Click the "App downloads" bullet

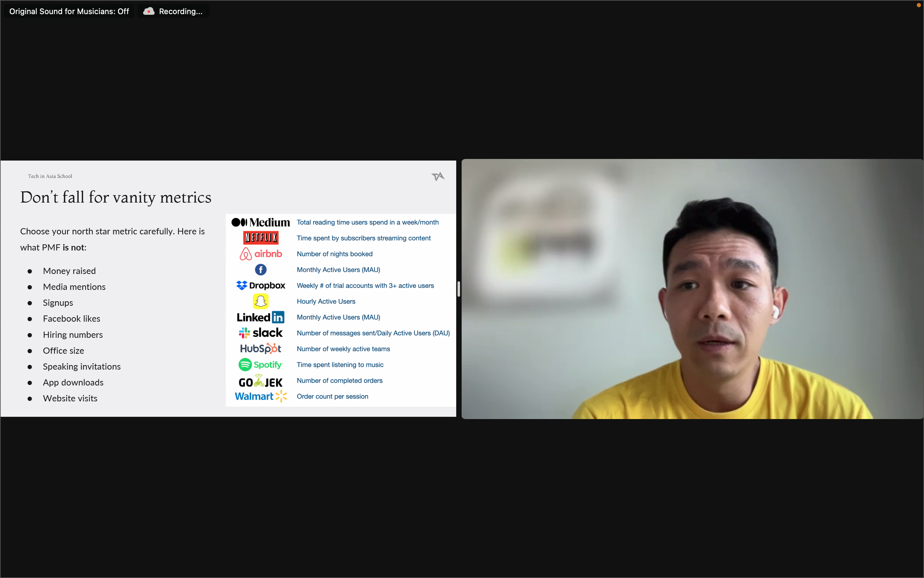click(x=73, y=382)
